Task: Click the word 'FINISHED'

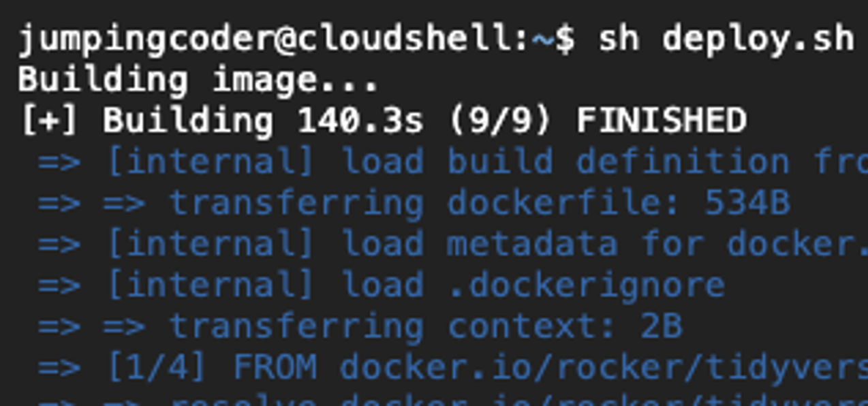Action: [661, 121]
